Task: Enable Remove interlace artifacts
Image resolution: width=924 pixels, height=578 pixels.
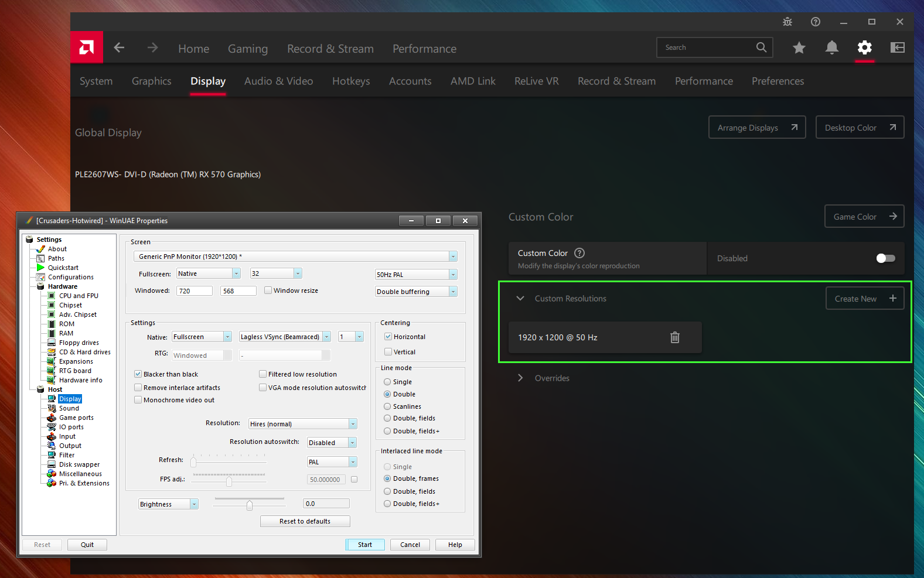Action: coord(138,388)
